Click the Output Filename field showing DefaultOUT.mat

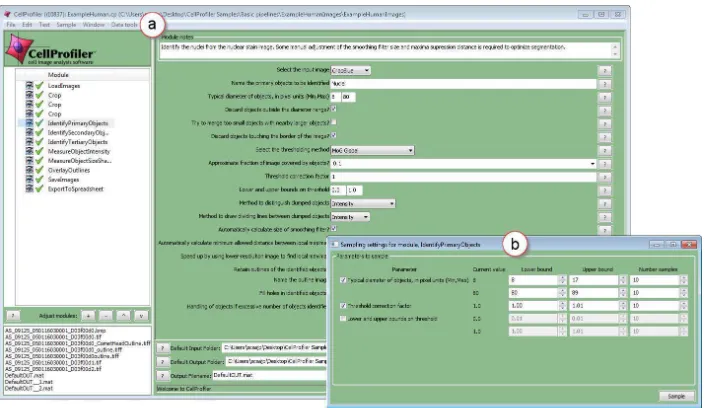click(269, 375)
